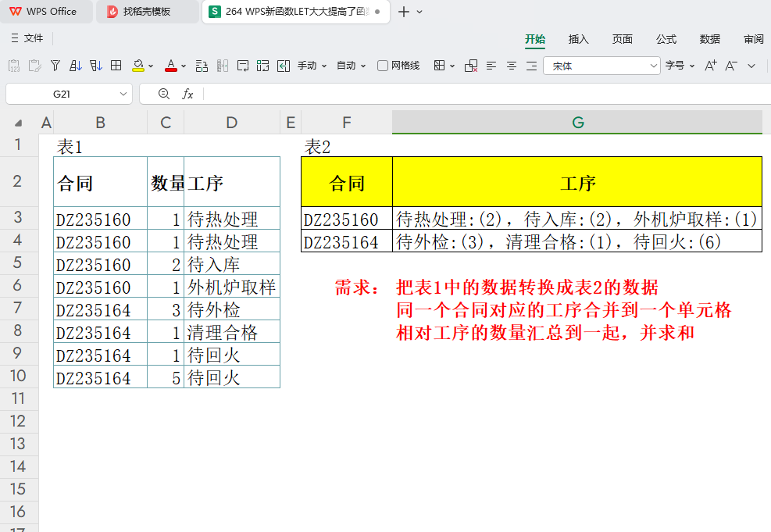Click the green left-arrow indent icon

pyautogui.click(x=284, y=66)
